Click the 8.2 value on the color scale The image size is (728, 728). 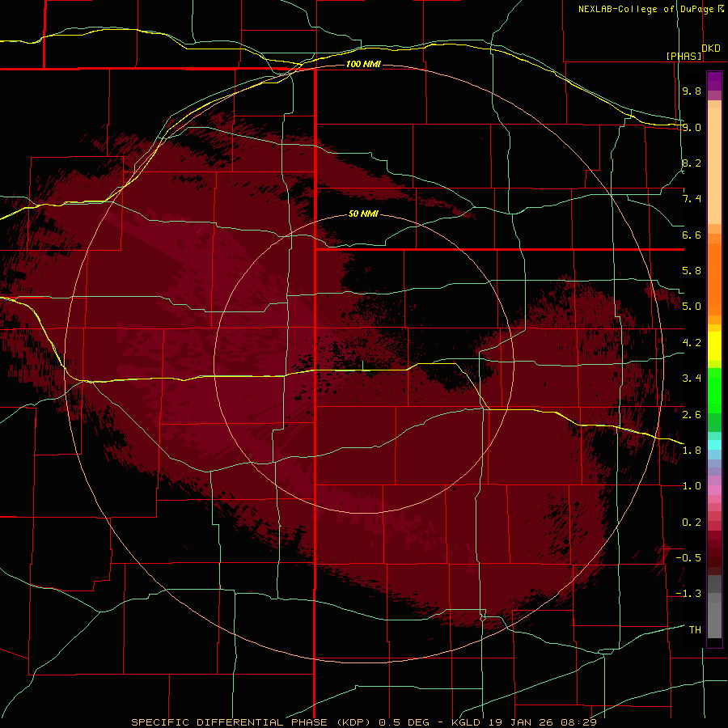coord(692,163)
